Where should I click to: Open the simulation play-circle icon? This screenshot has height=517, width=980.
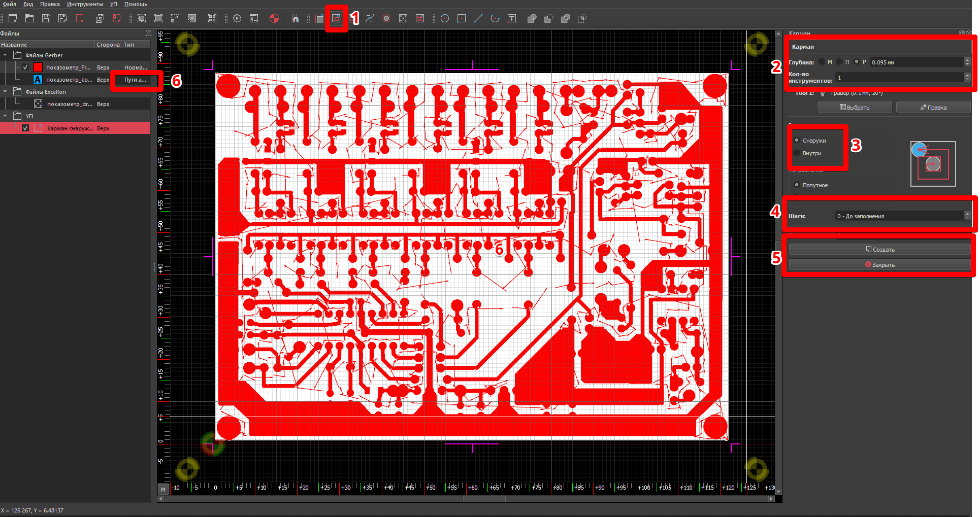tap(237, 18)
